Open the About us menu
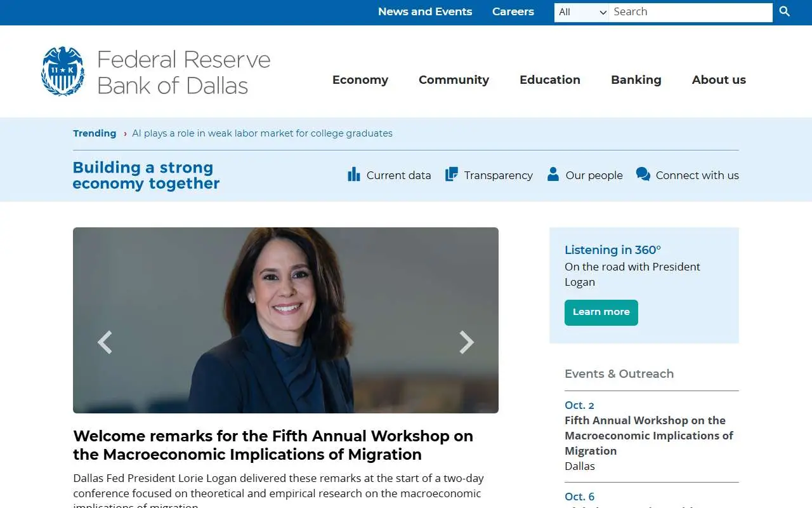This screenshot has height=508, width=812. pos(719,80)
